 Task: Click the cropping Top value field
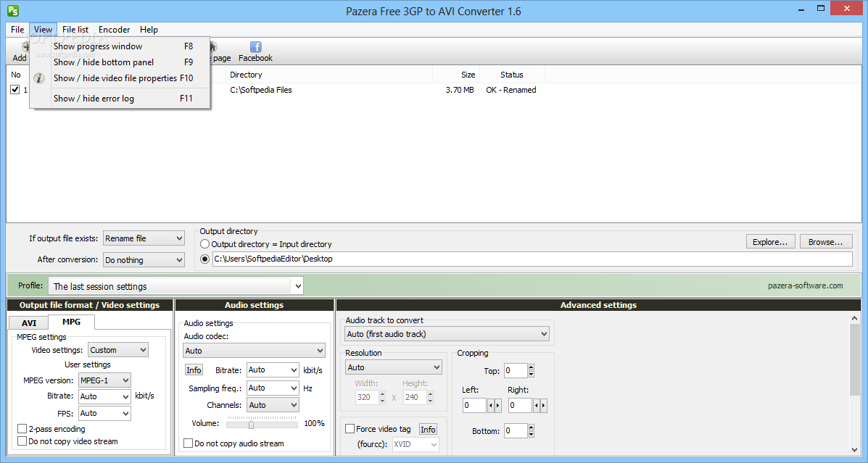pos(516,371)
